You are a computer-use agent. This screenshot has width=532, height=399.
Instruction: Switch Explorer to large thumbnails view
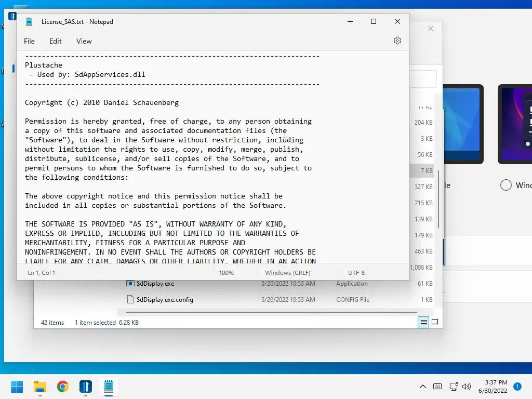click(435, 322)
